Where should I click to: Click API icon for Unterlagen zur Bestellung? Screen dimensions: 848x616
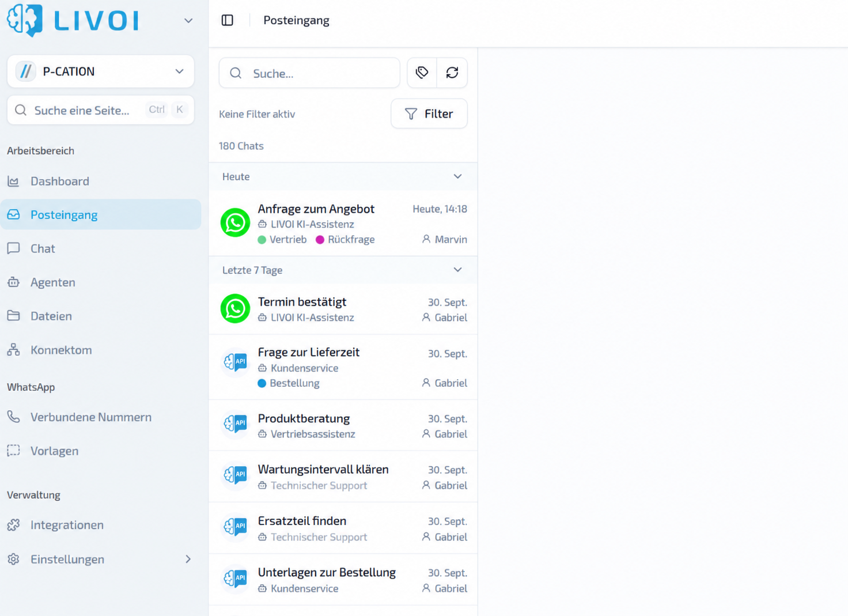235,578
